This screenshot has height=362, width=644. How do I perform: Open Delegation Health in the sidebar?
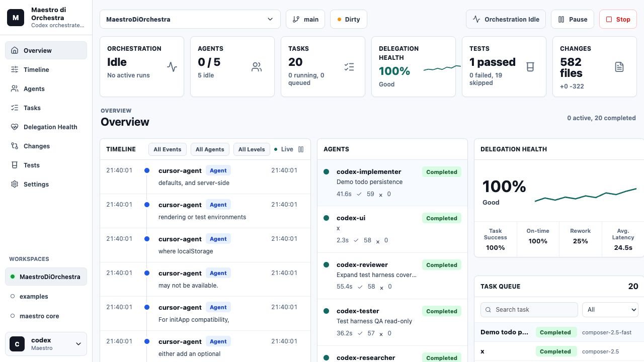(x=46, y=127)
